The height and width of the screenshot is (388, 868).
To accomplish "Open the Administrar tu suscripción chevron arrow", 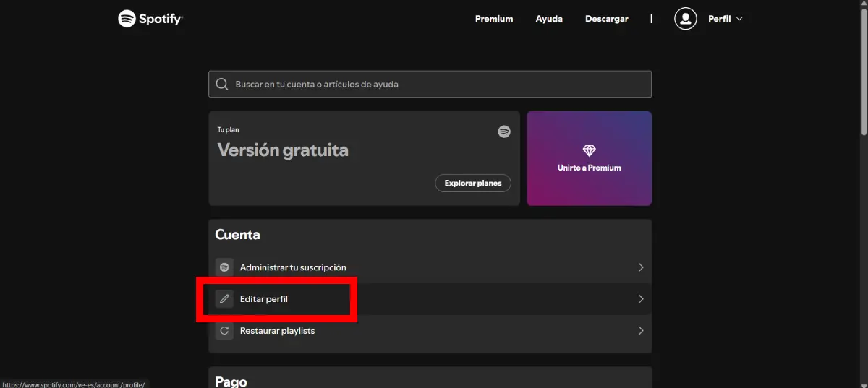I will point(640,267).
